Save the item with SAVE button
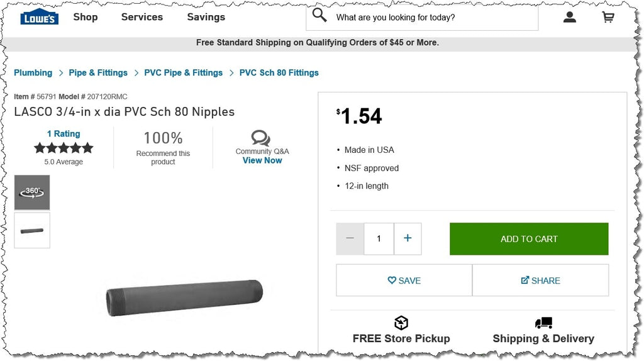Image resolution: width=644 pixels, height=361 pixels. pyautogui.click(x=404, y=280)
